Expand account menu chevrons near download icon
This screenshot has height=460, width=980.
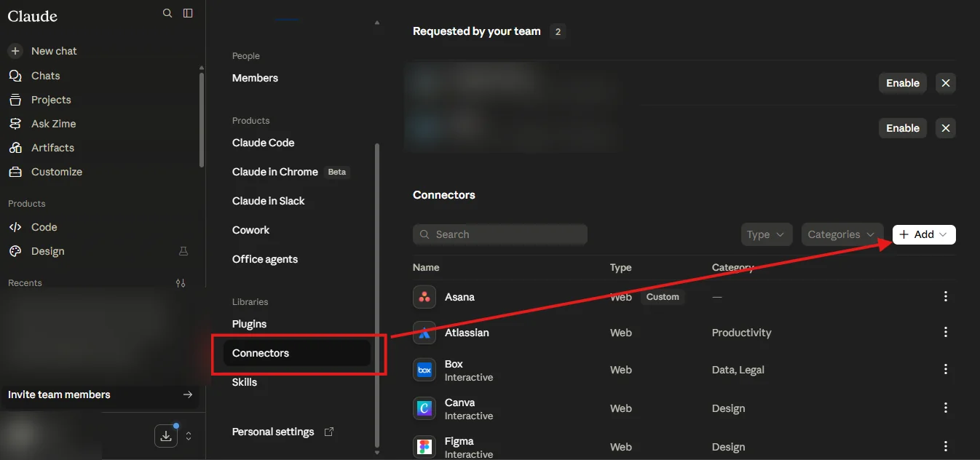tap(189, 436)
